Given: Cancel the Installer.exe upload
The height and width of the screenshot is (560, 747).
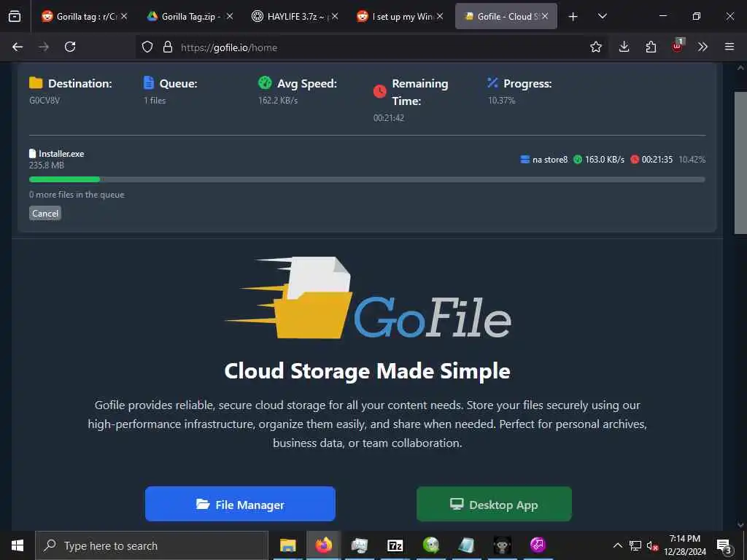Looking at the screenshot, I should click(45, 214).
